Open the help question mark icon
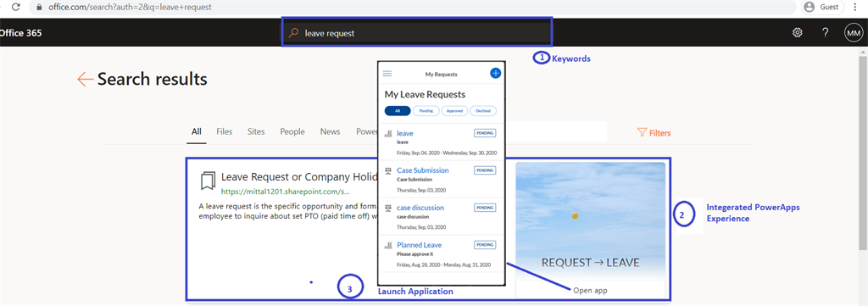Viewport: 868px width, 306px height. (x=825, y=33)
